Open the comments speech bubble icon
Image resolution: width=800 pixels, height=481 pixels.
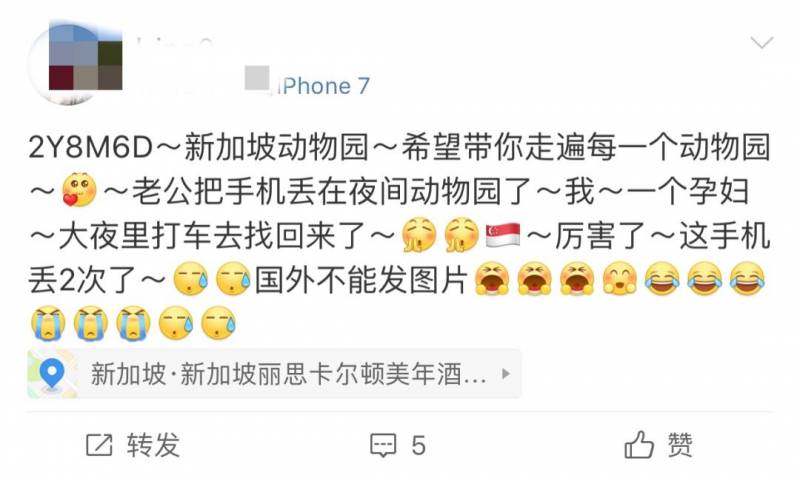(383, 445)
